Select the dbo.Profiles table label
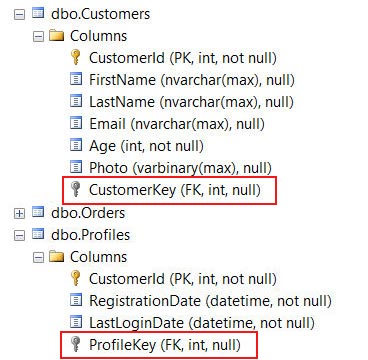368x360 pixels. tap(90, 235)
